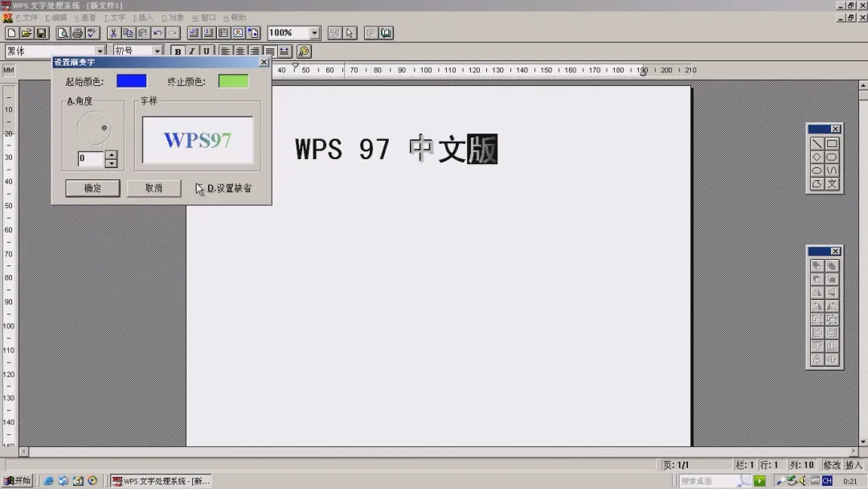868x489 pixels.
Task: Click the printer icon
Action: point(77,33)
